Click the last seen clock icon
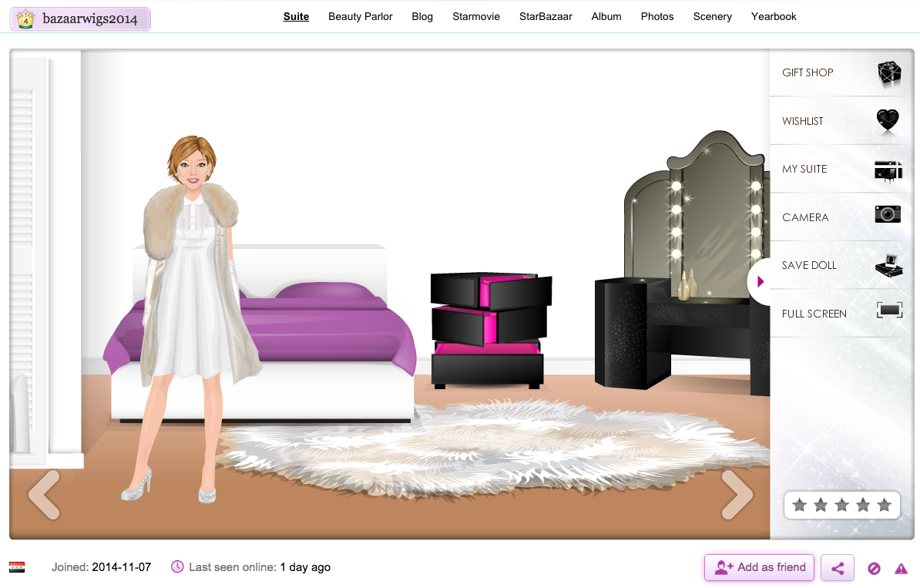920x588 pixels. tap(177, 567)
